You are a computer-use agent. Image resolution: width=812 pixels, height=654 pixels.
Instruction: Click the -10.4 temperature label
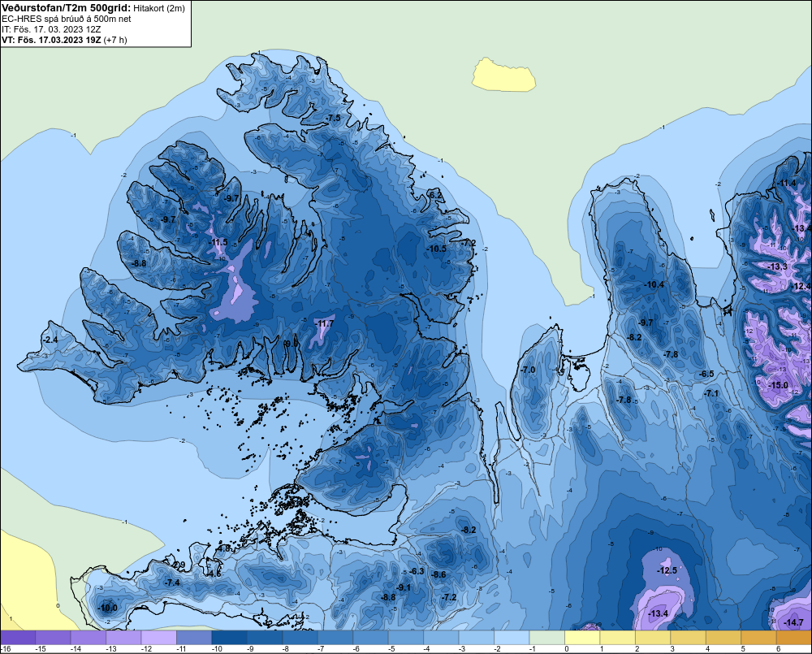654,284
